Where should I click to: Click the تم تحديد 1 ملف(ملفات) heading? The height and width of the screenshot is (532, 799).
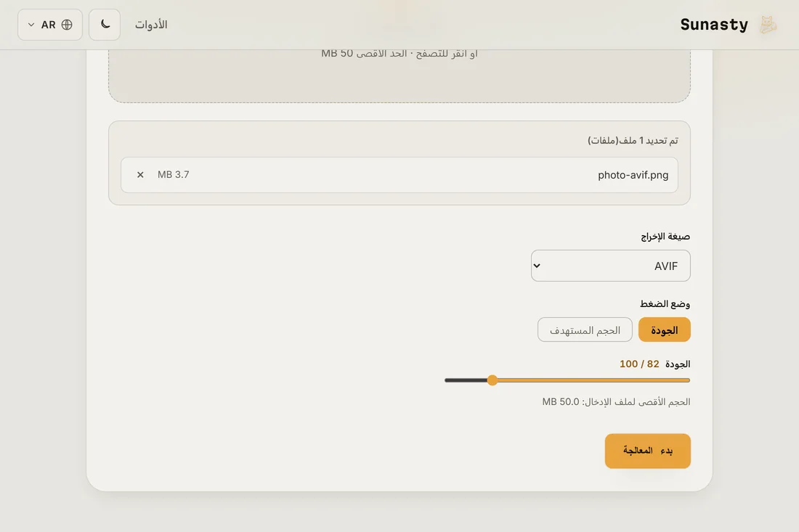tap(633, 141)
